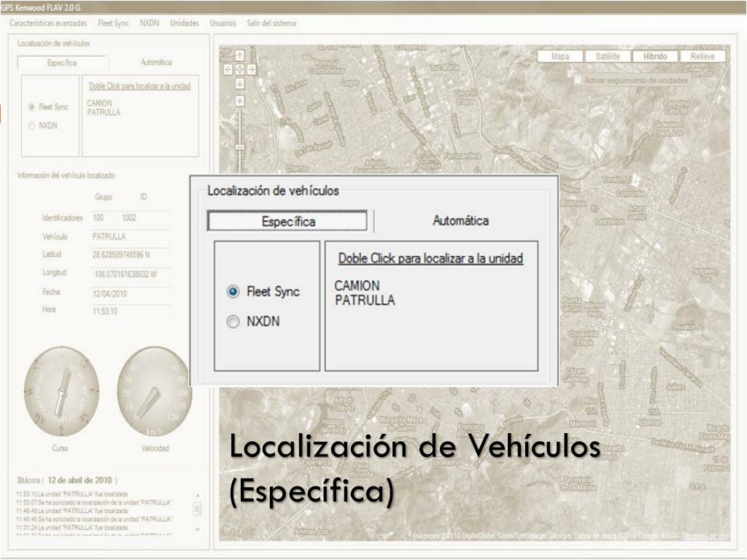Image resolution: width=747 pixels, height=560 pixels.
Task: Click Bitácora scrollbar down arrow
Action: coord(197,529)
